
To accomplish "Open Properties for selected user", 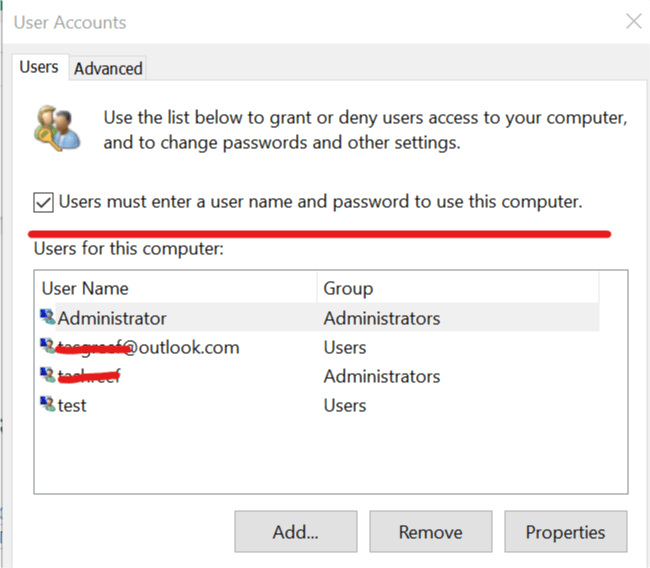I will pos(565,532).
